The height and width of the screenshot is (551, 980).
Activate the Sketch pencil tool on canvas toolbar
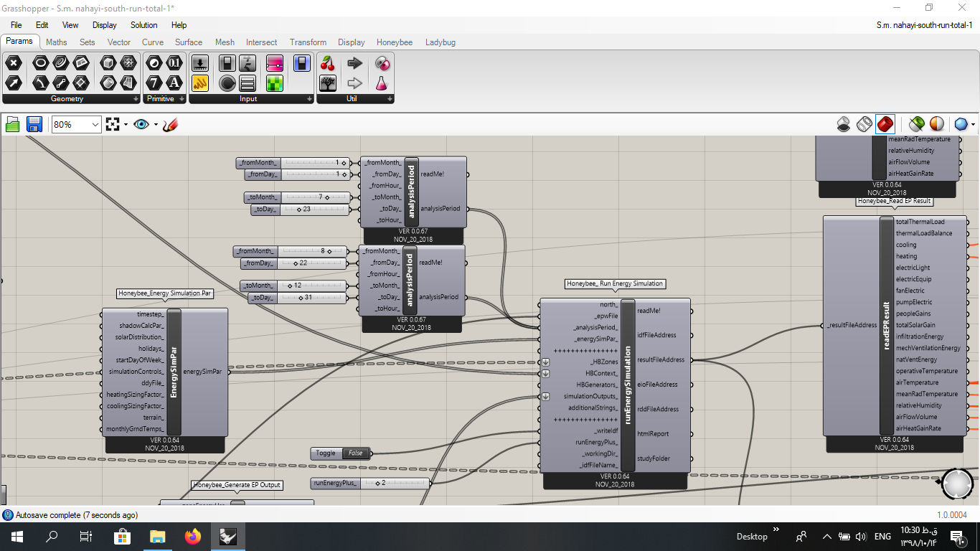pyautogui.click(x=170, y=124)
